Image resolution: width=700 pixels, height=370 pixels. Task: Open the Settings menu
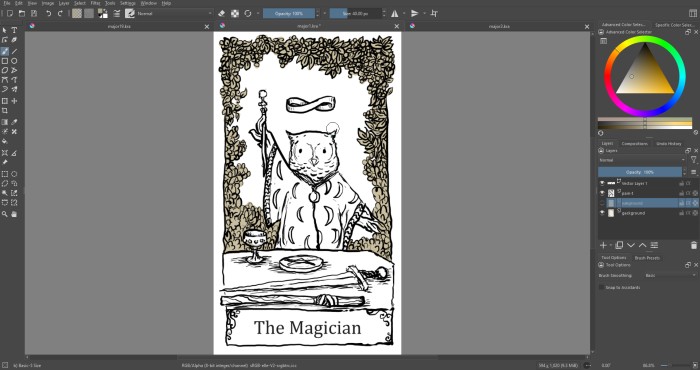[x=128, y=3]
